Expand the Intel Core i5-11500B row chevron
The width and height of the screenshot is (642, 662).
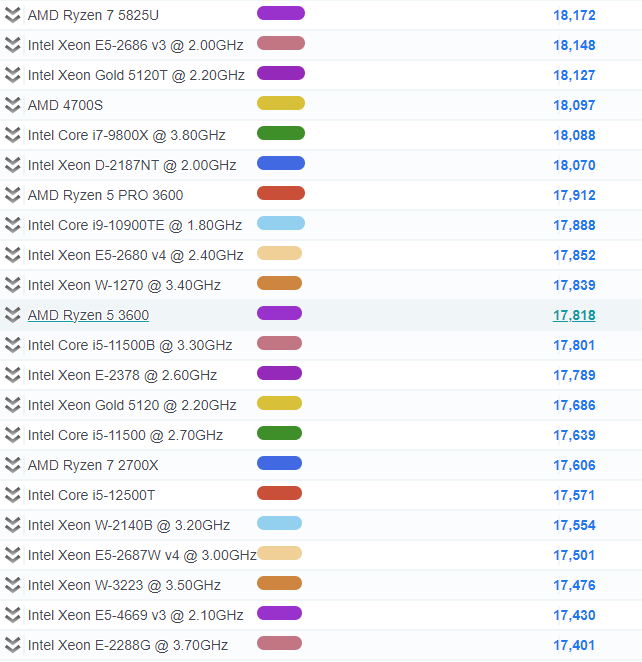pos(13,345)
